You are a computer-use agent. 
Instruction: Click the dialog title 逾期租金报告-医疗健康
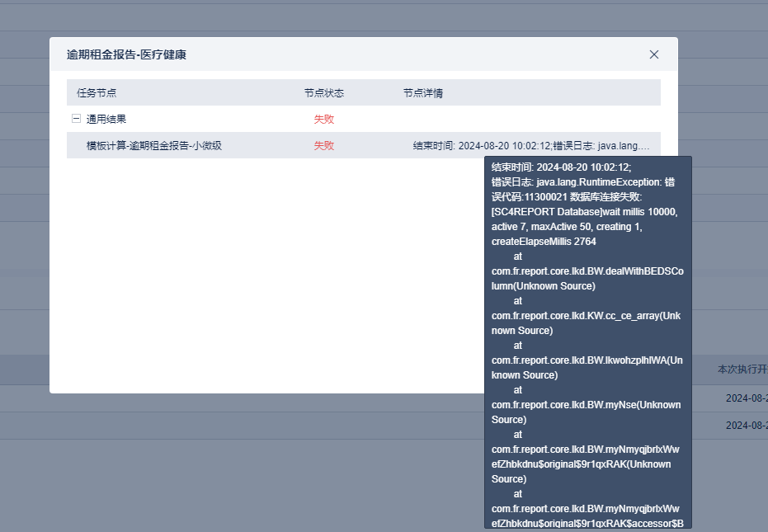pos(126,54)
